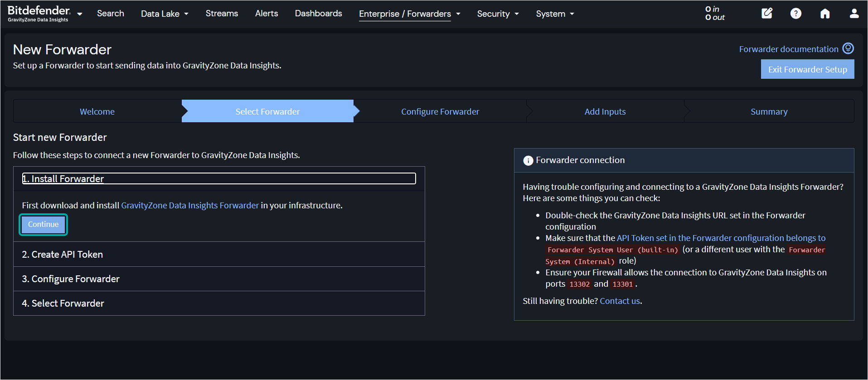Viewport: 868px width, 380px height.
Task: Select the Select Forwarder wizard step
Action: (267, 111)
